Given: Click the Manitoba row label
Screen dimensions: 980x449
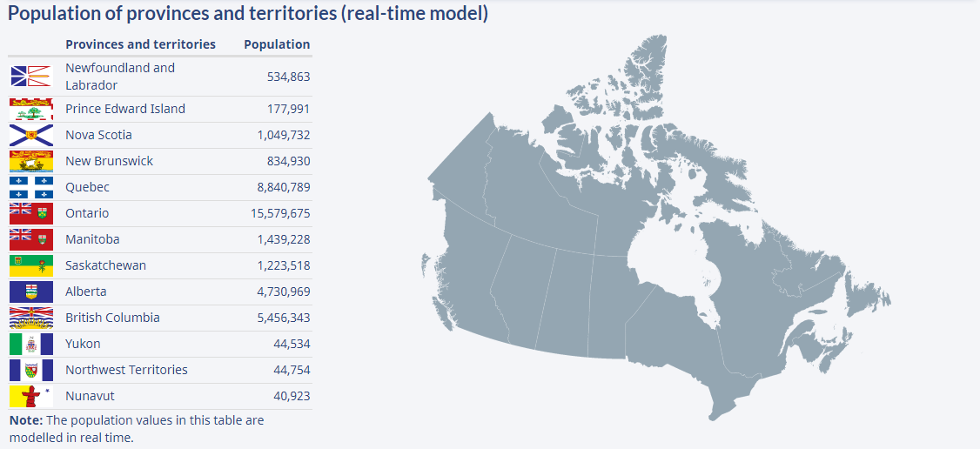Looking at the screenshot, I should pyautogui.click(x=92, y=239).
